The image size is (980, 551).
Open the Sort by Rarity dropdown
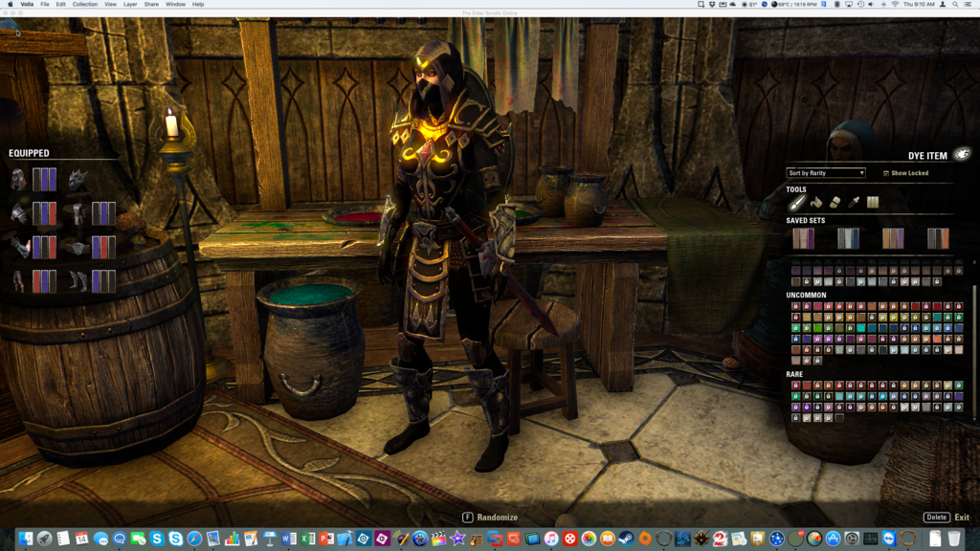(x=826, y=173)
